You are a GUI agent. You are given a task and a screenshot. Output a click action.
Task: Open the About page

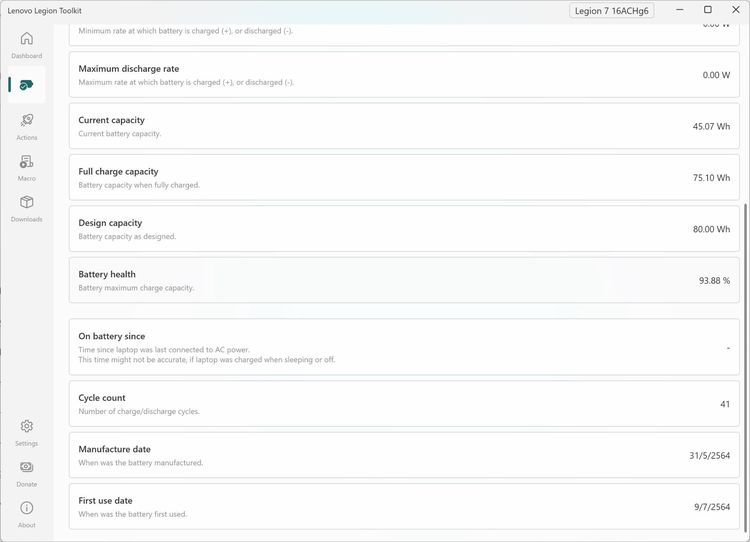(x=27, y=514)
